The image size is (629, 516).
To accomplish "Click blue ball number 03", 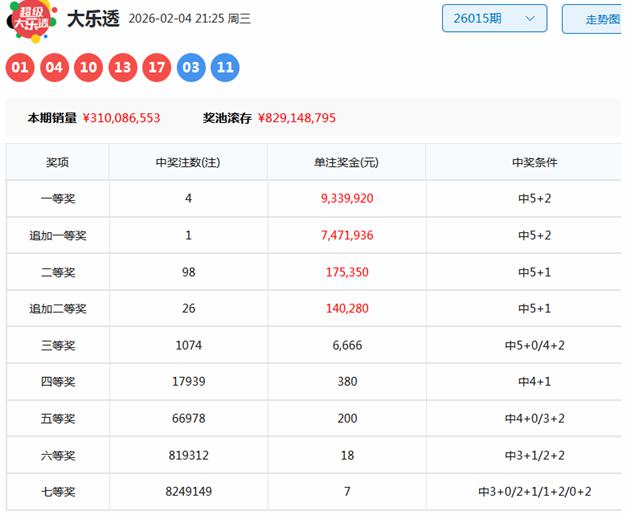I will tap(191, 68).
